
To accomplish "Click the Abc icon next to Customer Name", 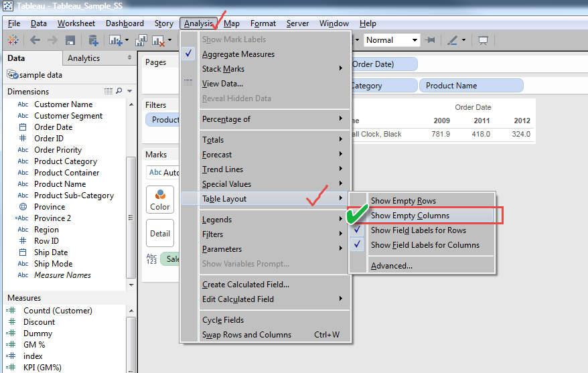I will 23,104.
